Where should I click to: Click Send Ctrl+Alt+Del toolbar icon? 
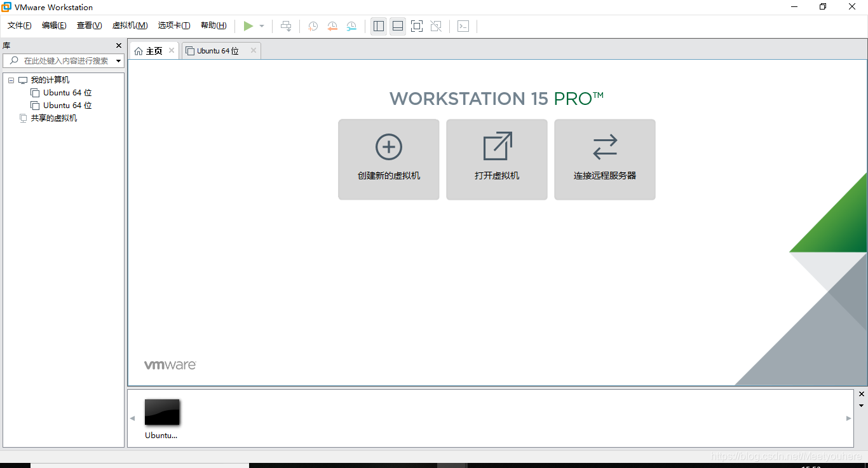coord(286,26)
